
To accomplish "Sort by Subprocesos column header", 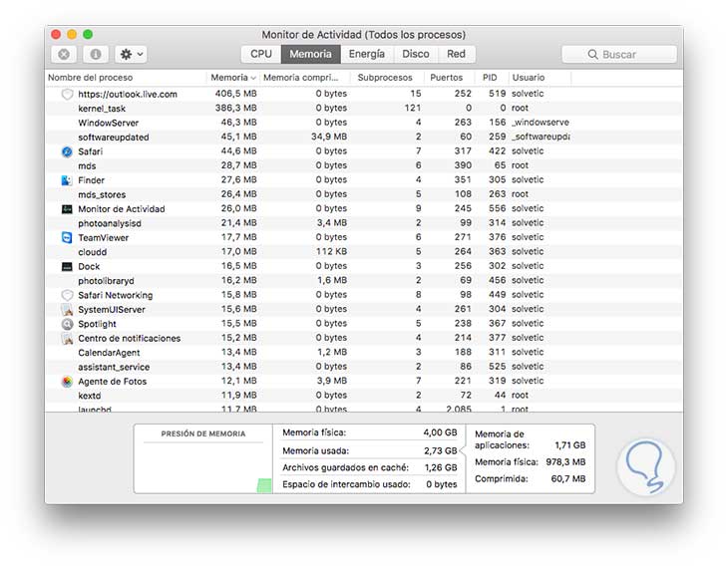I will point(385,78).
